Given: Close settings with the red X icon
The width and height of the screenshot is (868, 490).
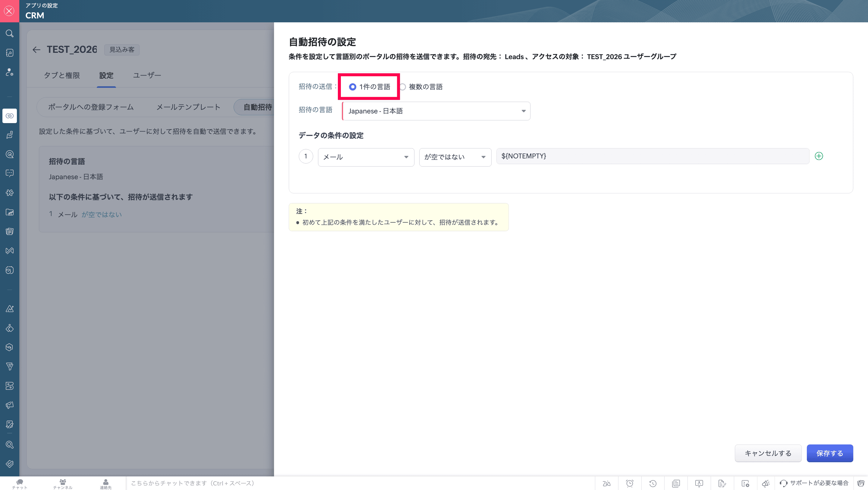Looking at the screenshot, I should pos(9,11).
